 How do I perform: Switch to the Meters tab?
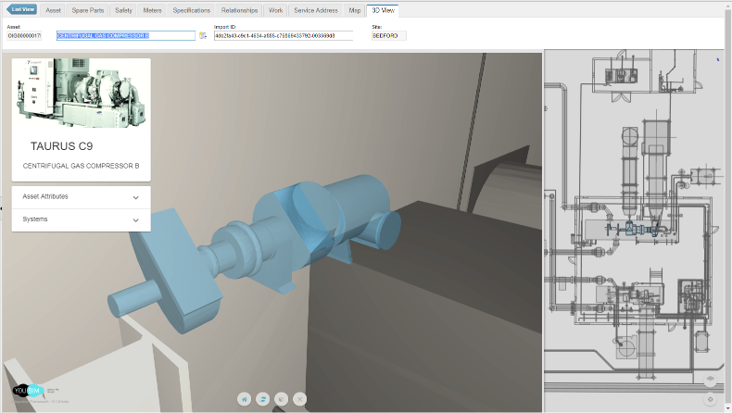(x=152, y=10)
